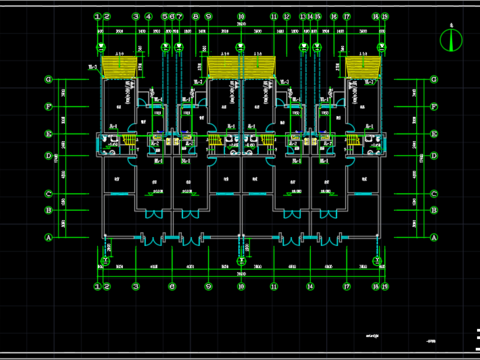480x360 pixels.
Task: Select the leftmost cyan double door on axis A
Action: tap(154, 240)
